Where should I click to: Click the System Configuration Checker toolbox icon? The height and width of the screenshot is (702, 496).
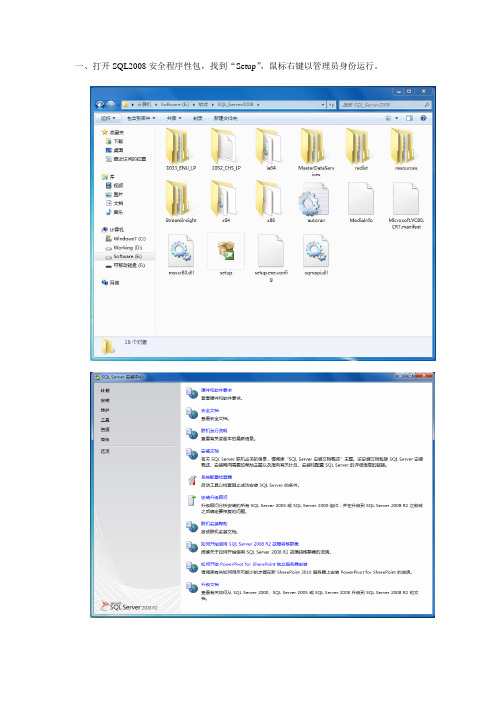click(192, 480)
